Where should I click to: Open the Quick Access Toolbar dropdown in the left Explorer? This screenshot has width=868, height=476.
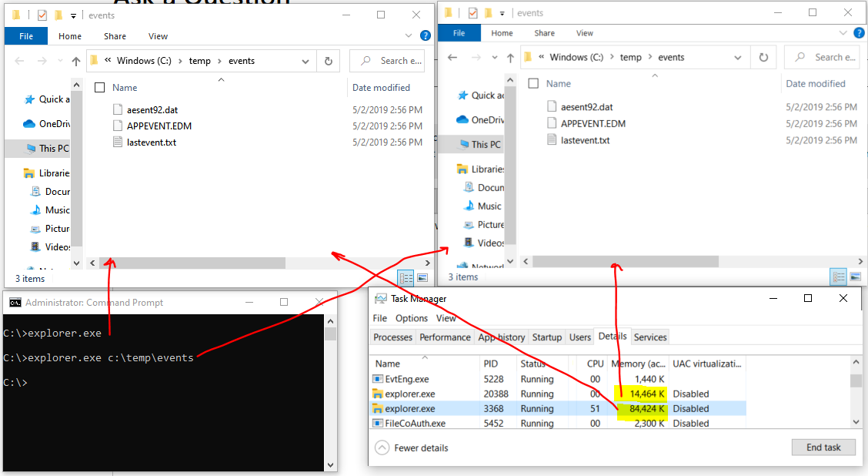click(x=73, y=15)
